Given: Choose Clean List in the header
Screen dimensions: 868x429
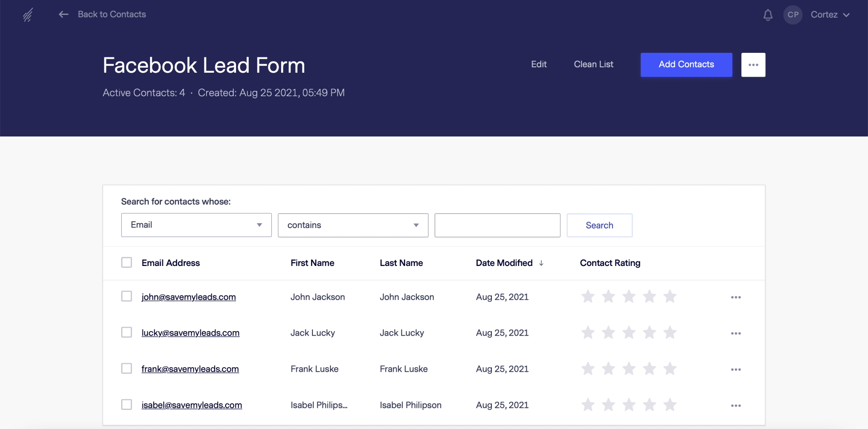Looking at the screenshot, I should coord(594,64).
